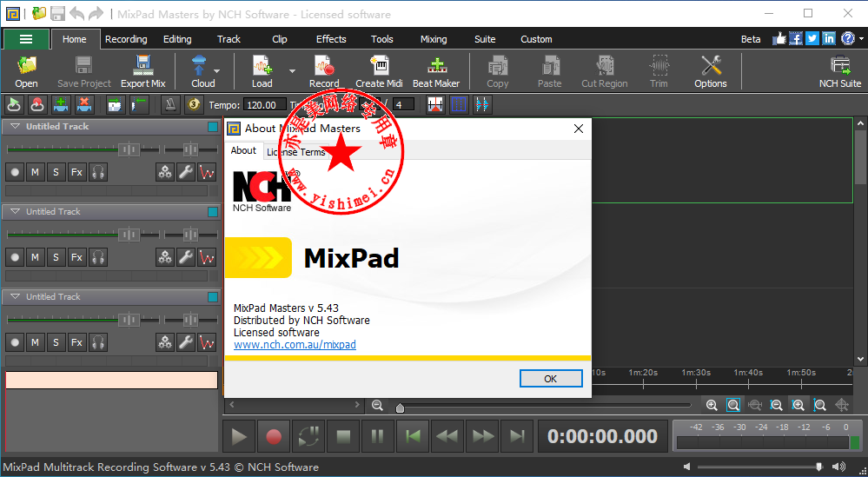This screenshot has height=477, width=868.
Task: Collapse the top Untitled Track triangle
Action: (x=15, y=127)
